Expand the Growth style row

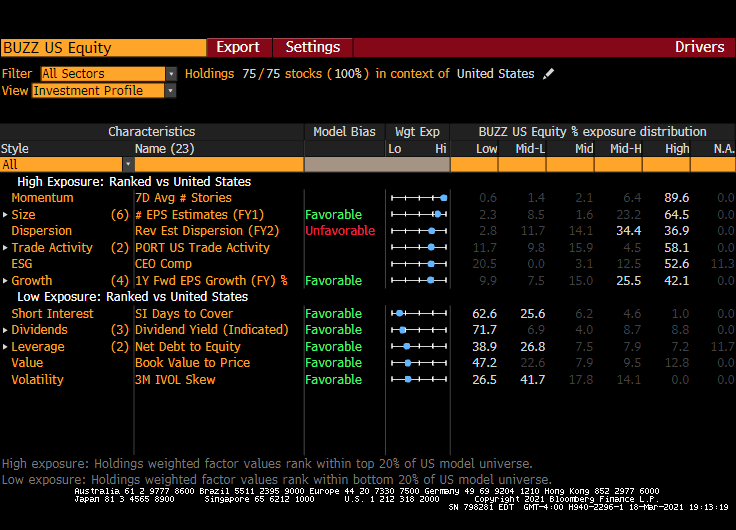click(x=6, y=281)
